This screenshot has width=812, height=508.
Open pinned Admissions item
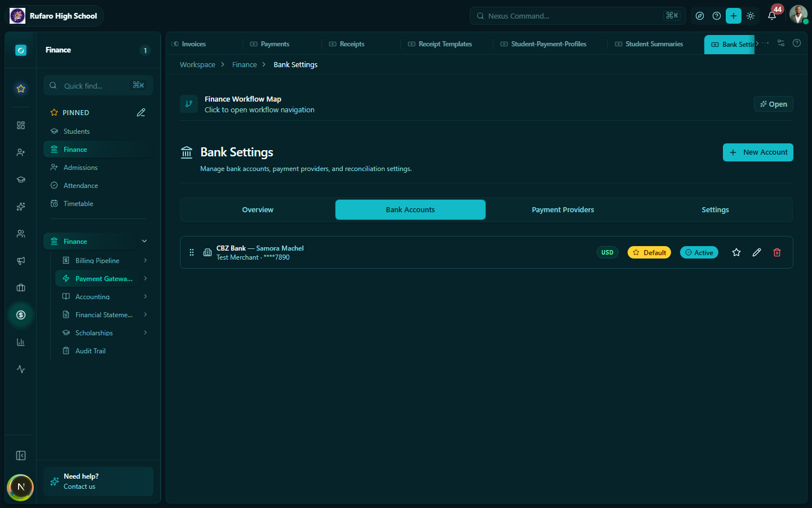click(x=98, y=168)
